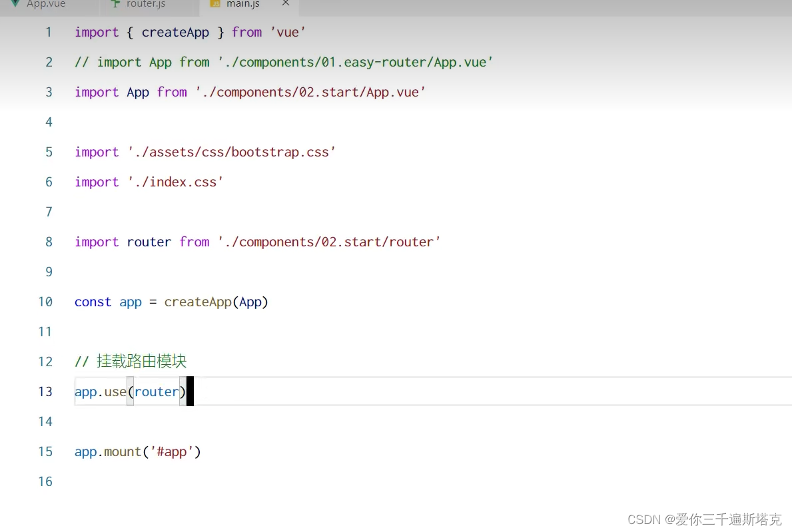
Task: Place cursor on the word createApp in line 1
Action: (175, 32)
